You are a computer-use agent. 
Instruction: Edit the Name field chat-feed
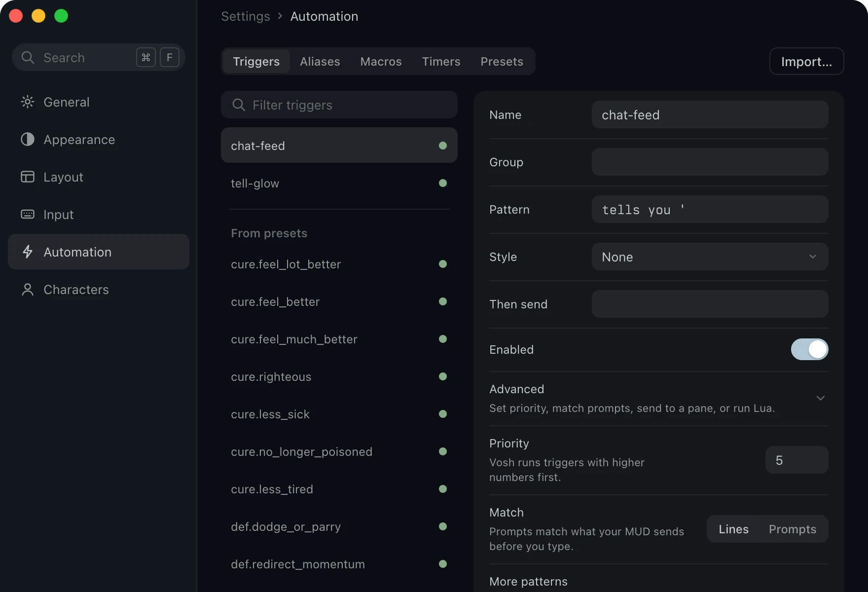[x=710, y=114]
